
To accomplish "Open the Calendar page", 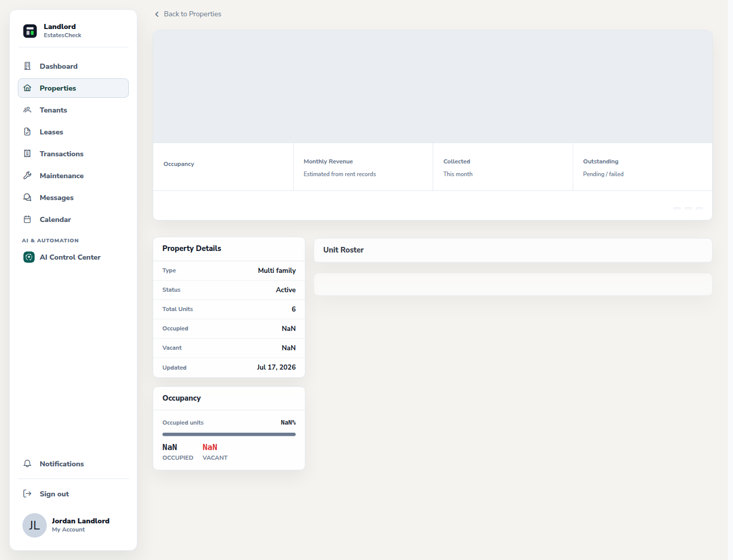I will point(73,219).
